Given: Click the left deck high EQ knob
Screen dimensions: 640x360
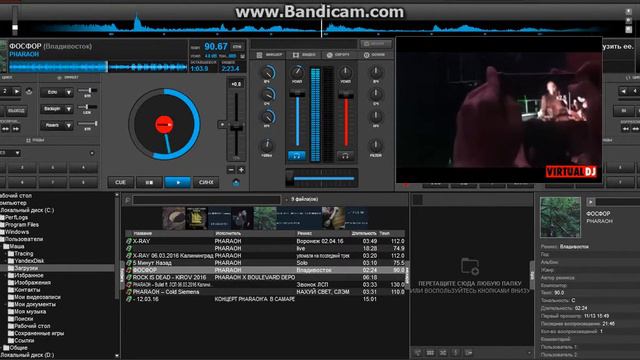Looking at the screenshot, I should (267, 73).
